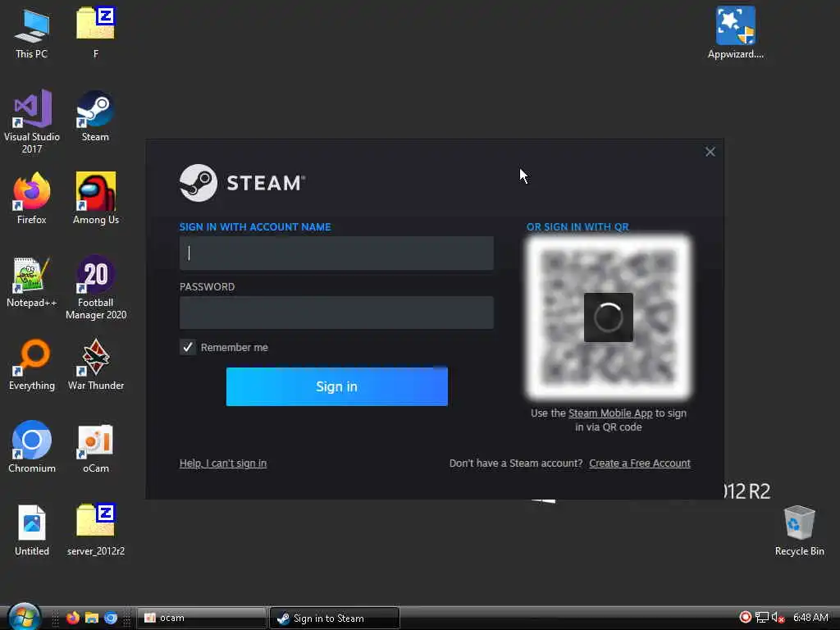Select the Chromium desktop shortcut

pyautogui.click(x=32, y=447)
